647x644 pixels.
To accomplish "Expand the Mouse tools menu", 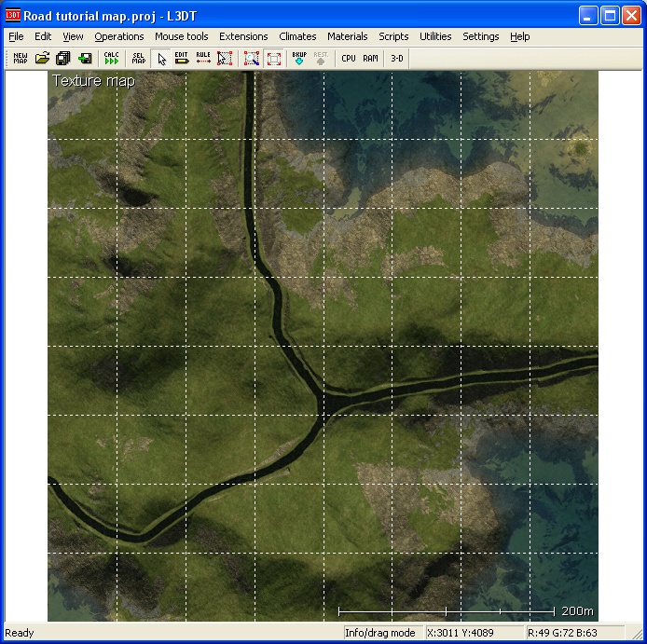I will [x=182, y=36].
